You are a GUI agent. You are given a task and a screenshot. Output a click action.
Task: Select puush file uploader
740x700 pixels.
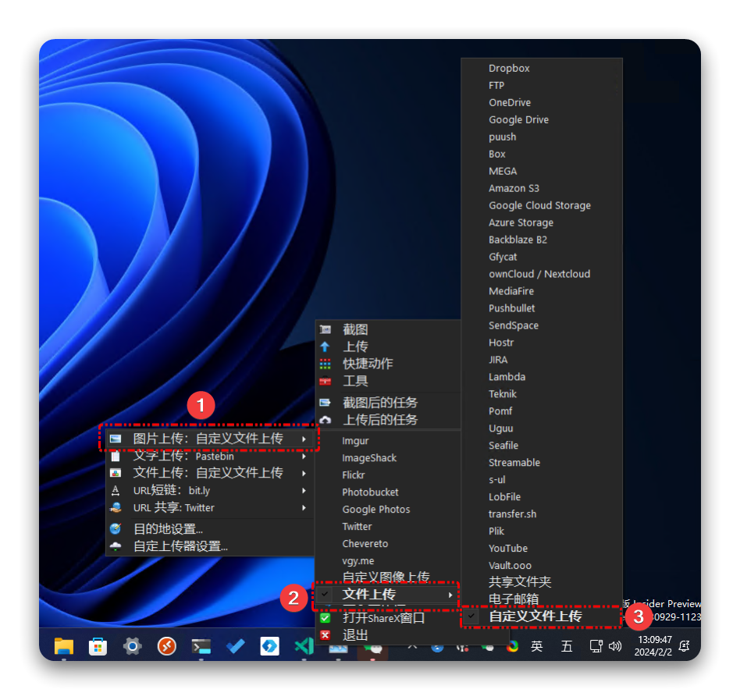click(502, 137)
